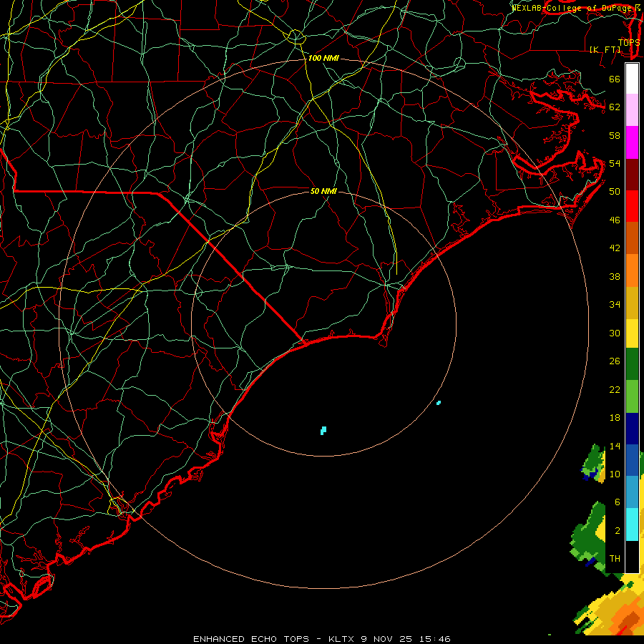The image size is (644, 644).
Task: Click the "9 NOV 25" date text
Action: pyautogui.click(x=387, y=639)
